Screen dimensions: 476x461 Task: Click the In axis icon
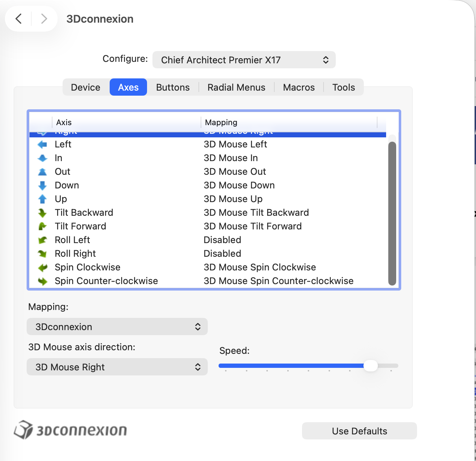tap(42, 158)
